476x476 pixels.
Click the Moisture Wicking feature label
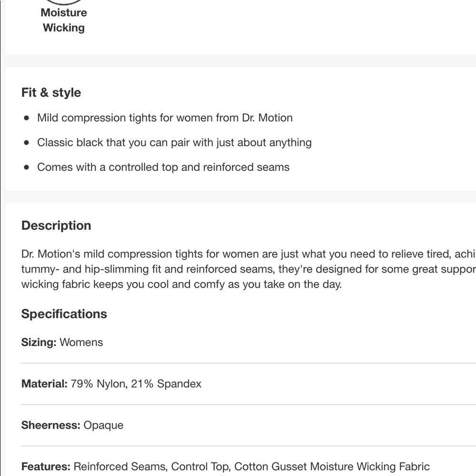(64, 20)
